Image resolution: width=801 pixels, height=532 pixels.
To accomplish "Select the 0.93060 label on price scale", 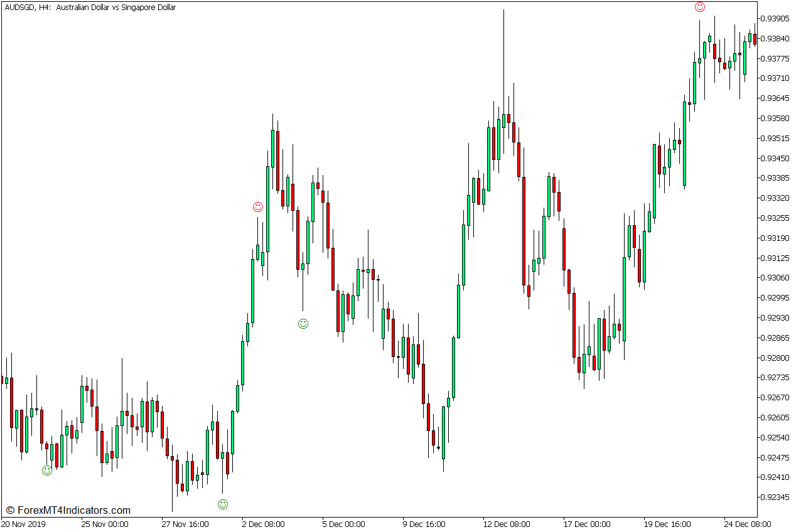I will click(775, 278).
